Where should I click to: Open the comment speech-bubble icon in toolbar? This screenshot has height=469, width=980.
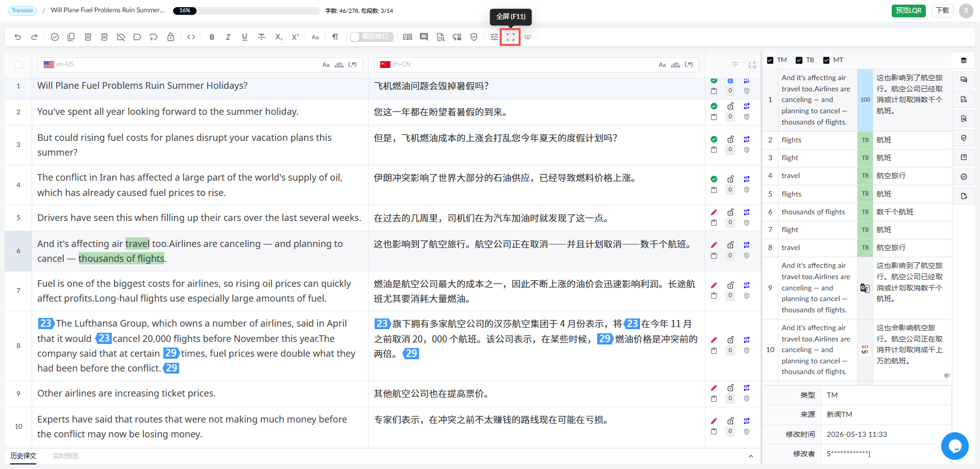click(x=424, y=37)
